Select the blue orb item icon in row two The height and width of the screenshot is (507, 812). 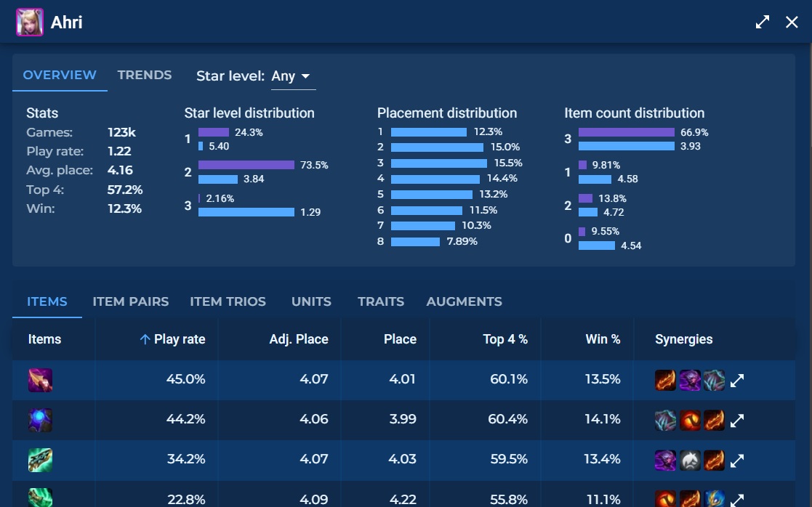pyautogui.click(x=41, y=420)
